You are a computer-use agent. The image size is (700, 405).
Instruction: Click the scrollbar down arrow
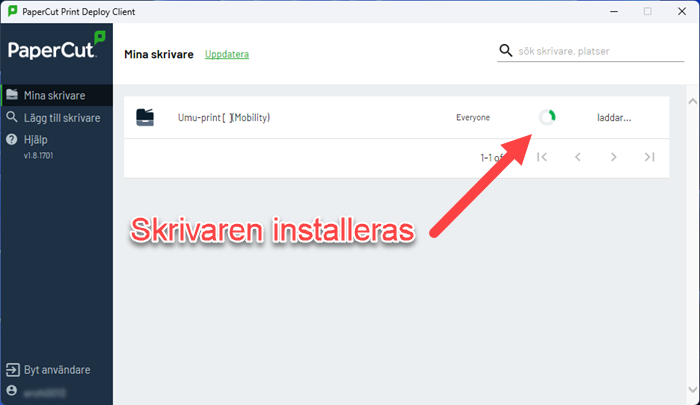tap(692, 389)
